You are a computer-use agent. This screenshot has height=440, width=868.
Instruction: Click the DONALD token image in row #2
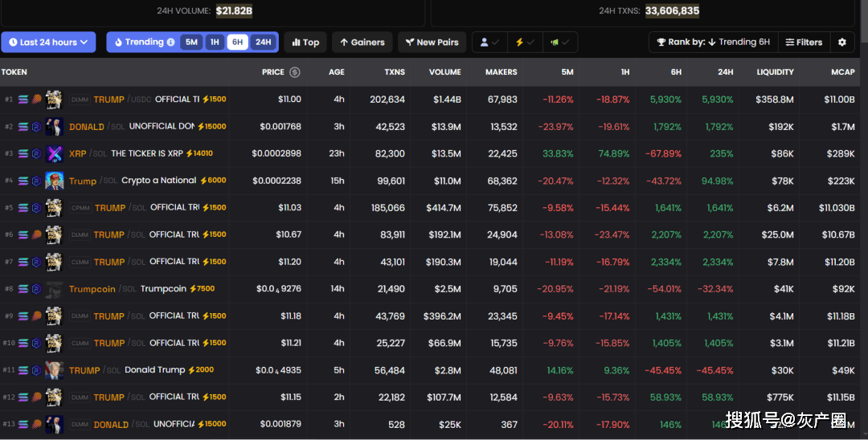[x=55, y=127]
